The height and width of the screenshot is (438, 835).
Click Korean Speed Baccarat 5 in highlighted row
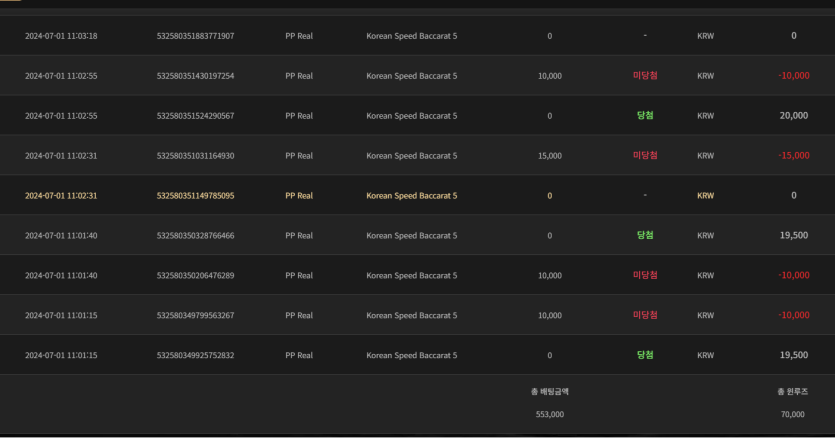[412, 196]
